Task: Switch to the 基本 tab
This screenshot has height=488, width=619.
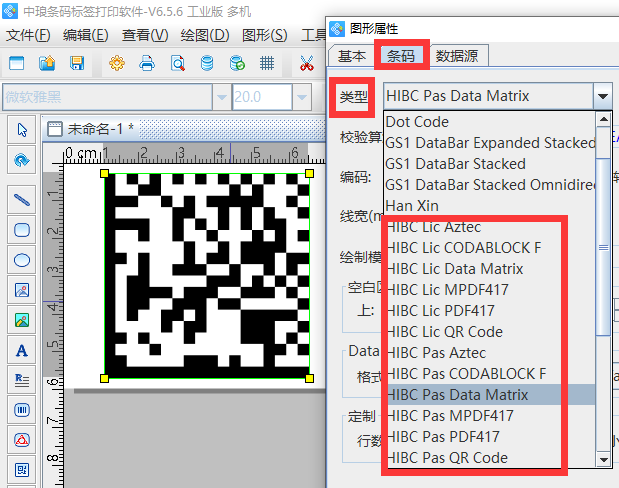Action: (x=351, y=56)
